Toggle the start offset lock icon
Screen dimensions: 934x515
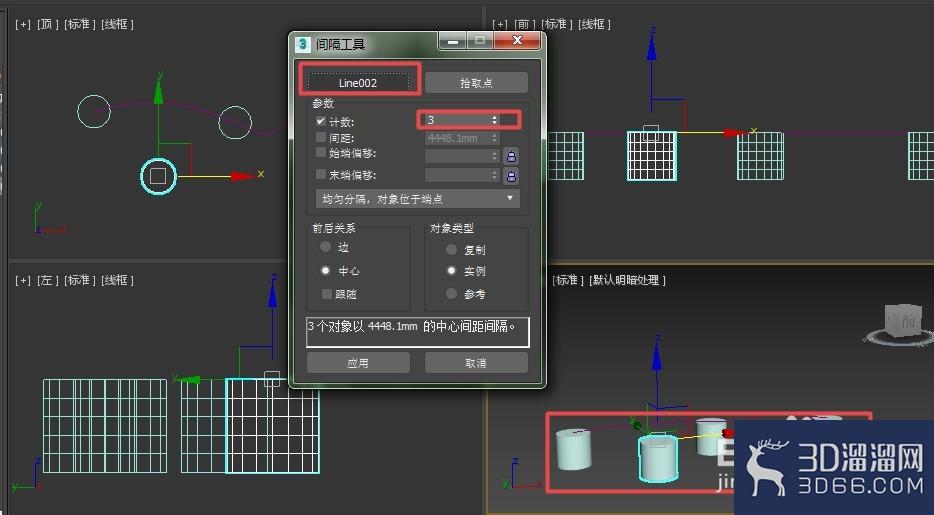tap(511, 157)
